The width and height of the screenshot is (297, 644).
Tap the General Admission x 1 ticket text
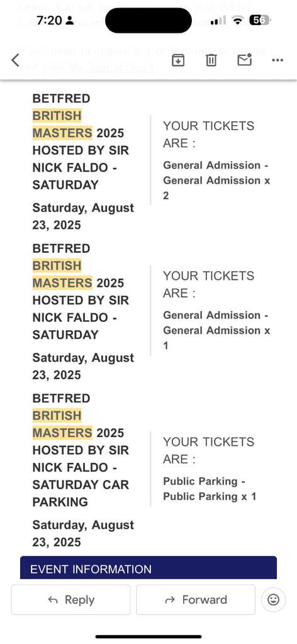[x=216, y=330]
